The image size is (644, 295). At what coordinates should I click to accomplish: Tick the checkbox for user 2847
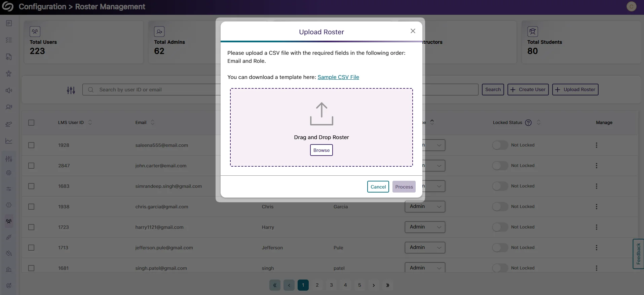(31, 166)
